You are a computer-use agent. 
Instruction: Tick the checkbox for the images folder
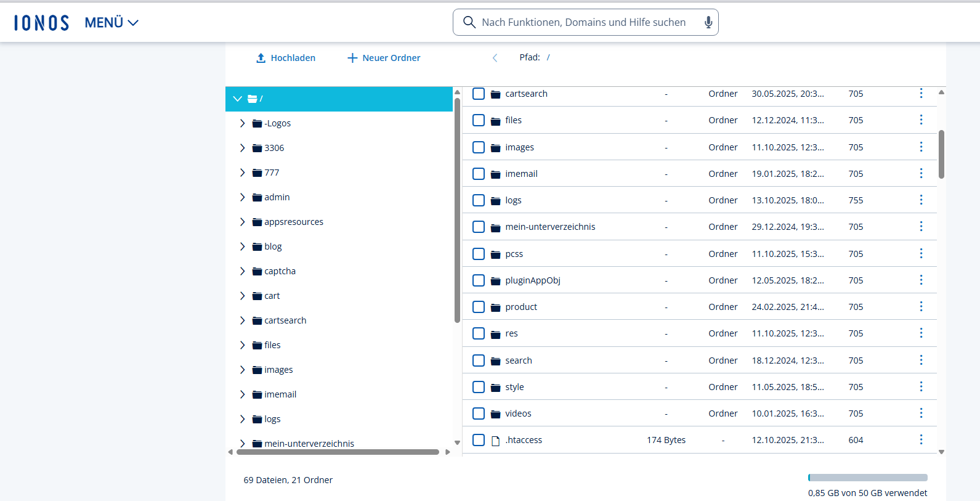pos(479,147)
